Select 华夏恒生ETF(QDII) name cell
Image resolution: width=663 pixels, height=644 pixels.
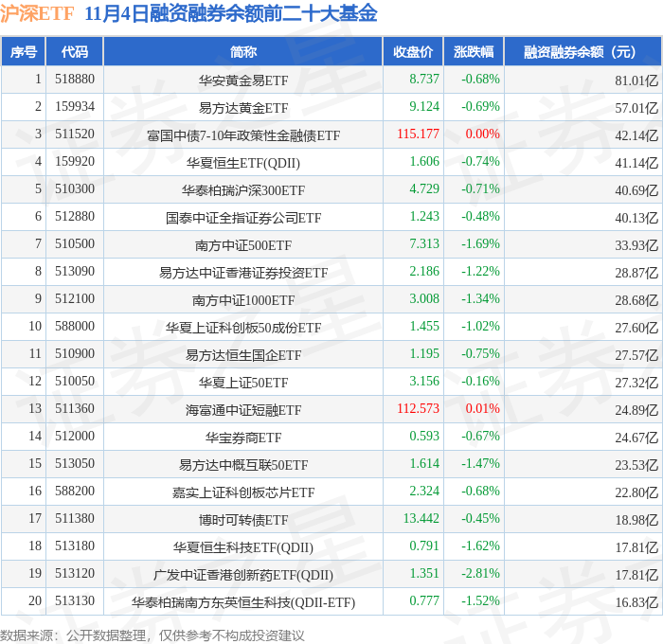[x=243, y=163]
